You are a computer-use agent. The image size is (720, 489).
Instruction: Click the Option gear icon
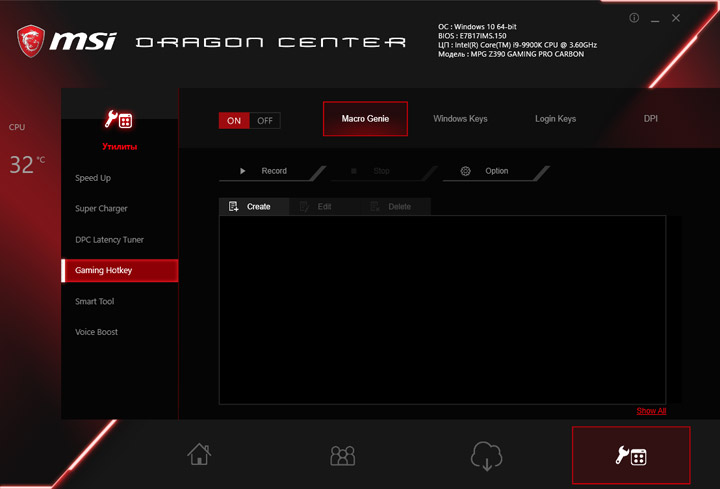(x=465, y=171)
